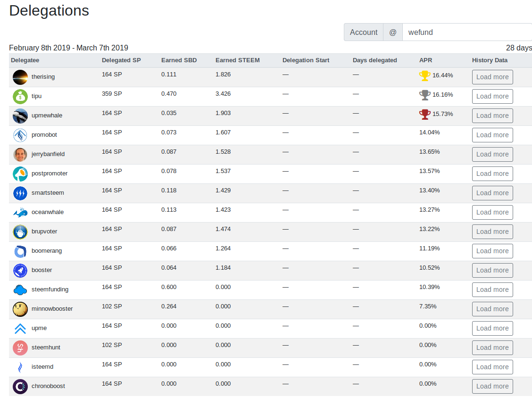Click the Delegations page heading

coord(49,11)
